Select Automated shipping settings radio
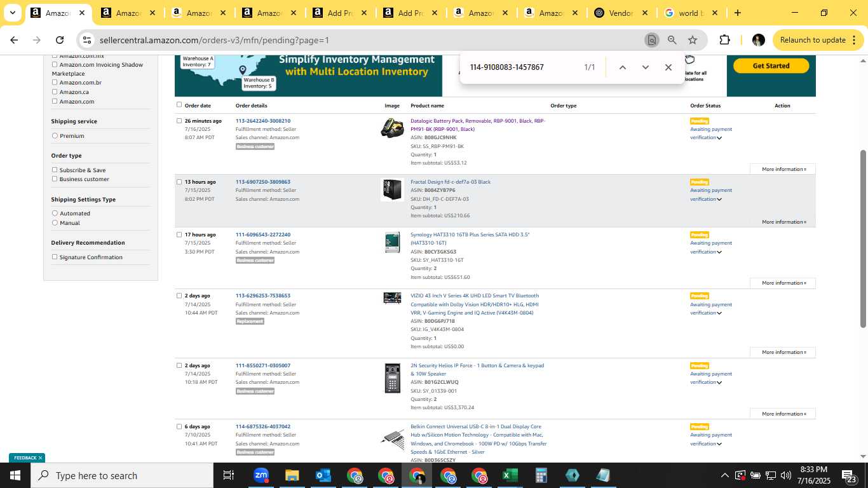The image size is (868, 488). pyautogui.click(x=55, y=213)
